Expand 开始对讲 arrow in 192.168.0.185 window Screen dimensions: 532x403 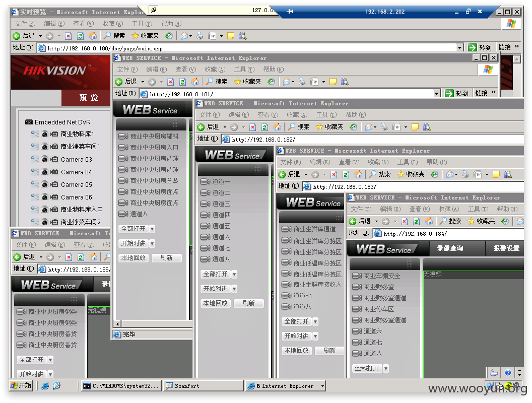tap(50, 374)
